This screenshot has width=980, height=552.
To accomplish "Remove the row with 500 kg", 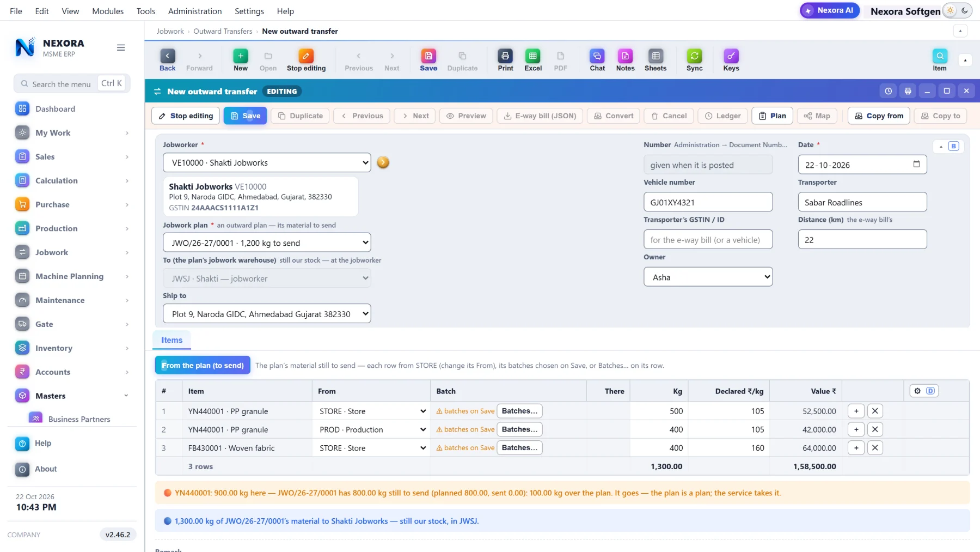I will point(875,411).
